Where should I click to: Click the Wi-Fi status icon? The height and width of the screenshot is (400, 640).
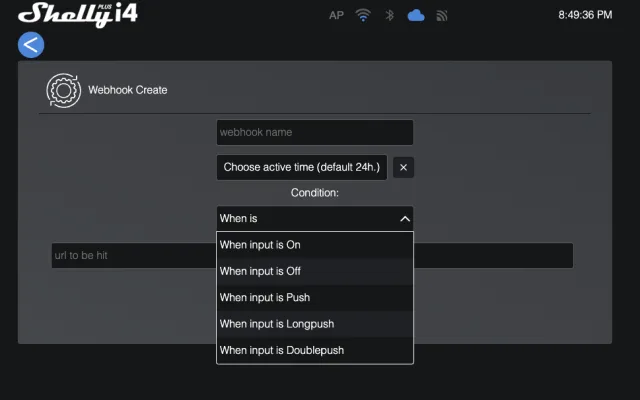click(x=363, y=16)
